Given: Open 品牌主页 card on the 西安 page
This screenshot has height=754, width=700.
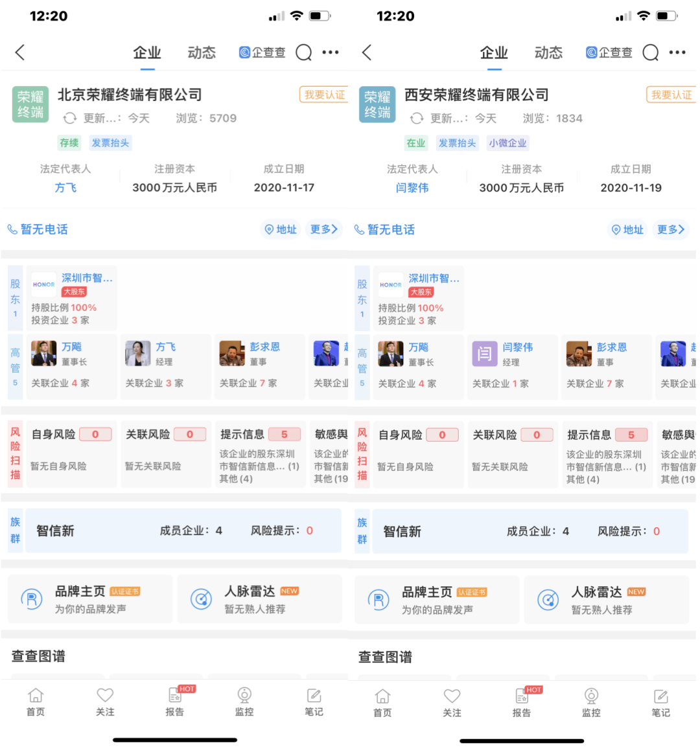Looking at the screenshot, I should coord(437,600).
